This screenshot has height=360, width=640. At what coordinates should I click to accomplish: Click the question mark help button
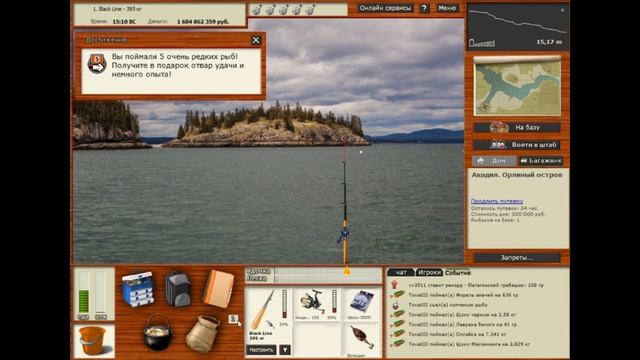point(424,8)
